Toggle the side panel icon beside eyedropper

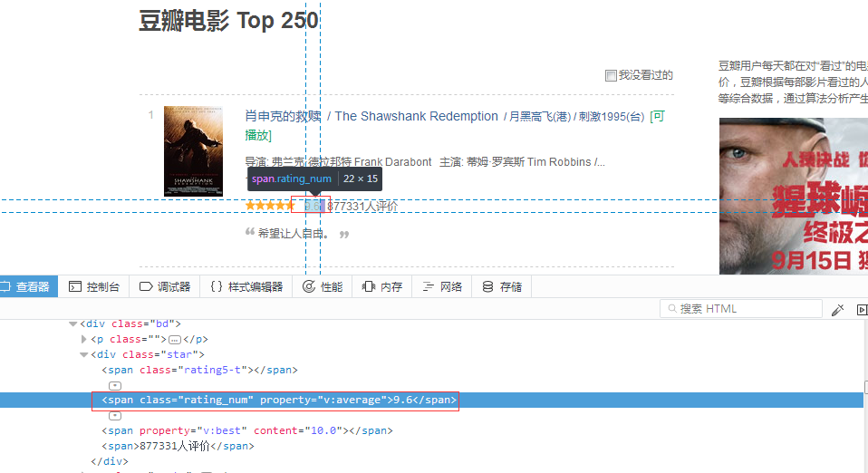pyautogui.click(x=862, y=310)
